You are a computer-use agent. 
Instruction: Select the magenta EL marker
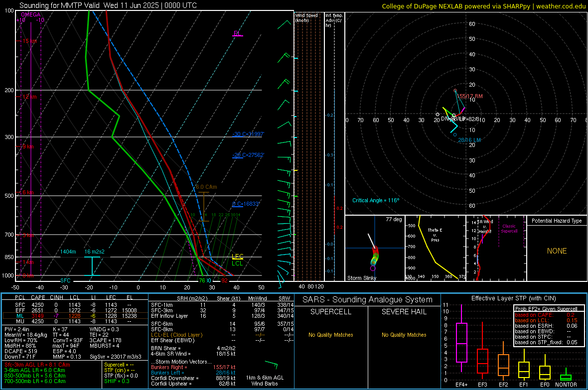[x=237, y=33]
